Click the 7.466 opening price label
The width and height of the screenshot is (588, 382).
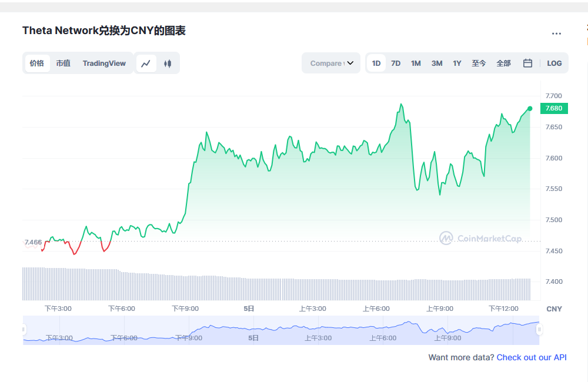(33, 242)
